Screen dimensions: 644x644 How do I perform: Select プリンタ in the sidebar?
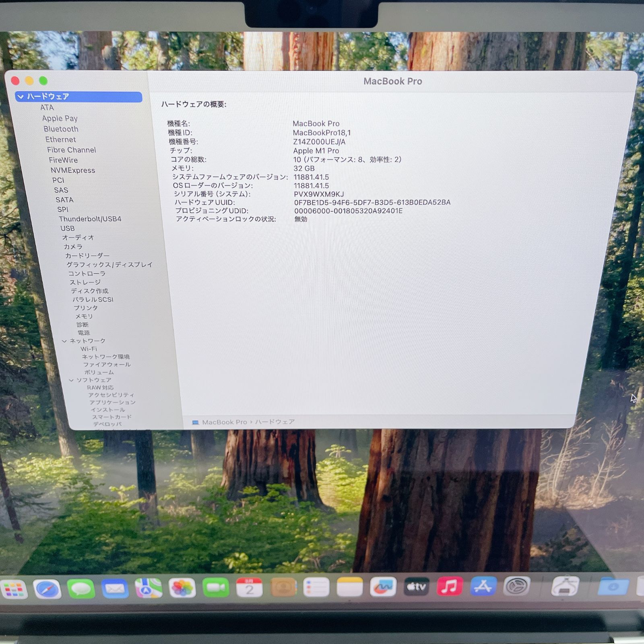[x=86, y=308]
